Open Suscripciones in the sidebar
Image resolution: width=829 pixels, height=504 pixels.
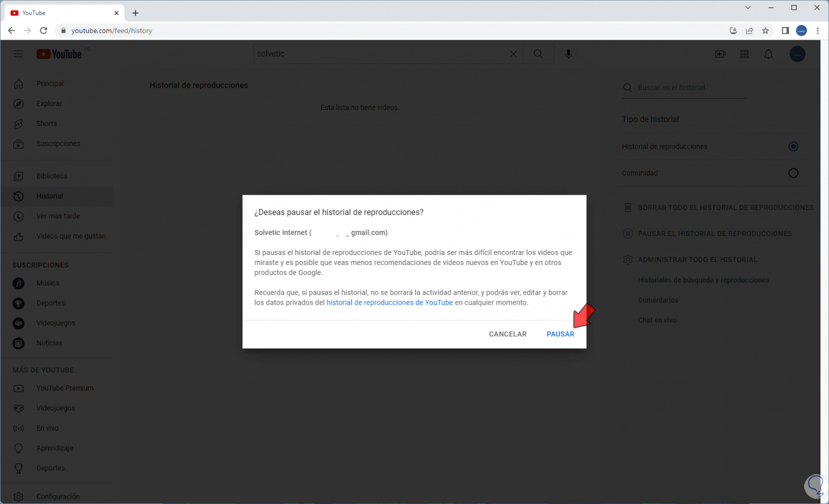coord(57,144)
